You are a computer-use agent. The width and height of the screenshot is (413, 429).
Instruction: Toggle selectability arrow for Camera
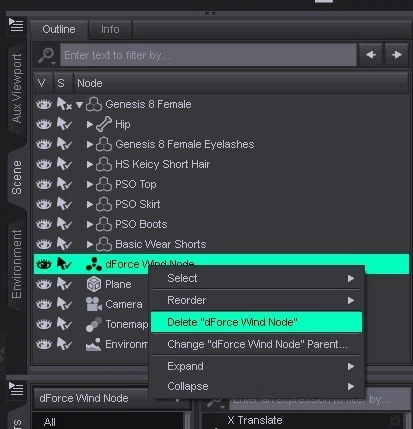coord(64,304)
